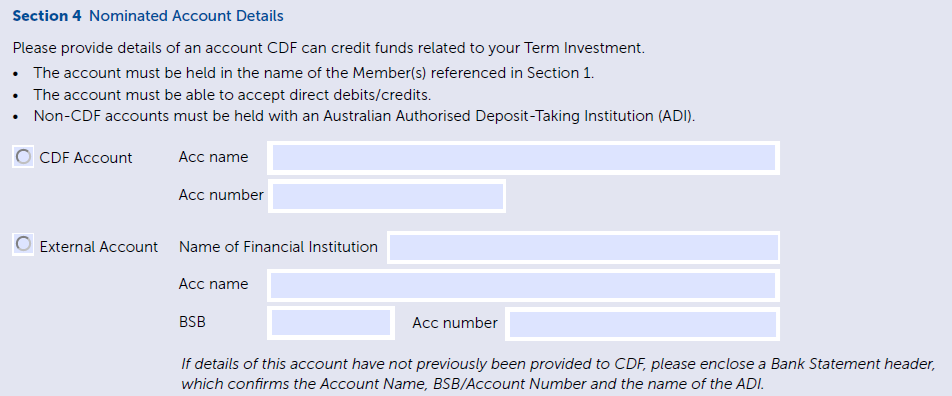
Task: Click the 'Acc number' label next to BSB
Action: pyautogui.click(x=455, y=323)
